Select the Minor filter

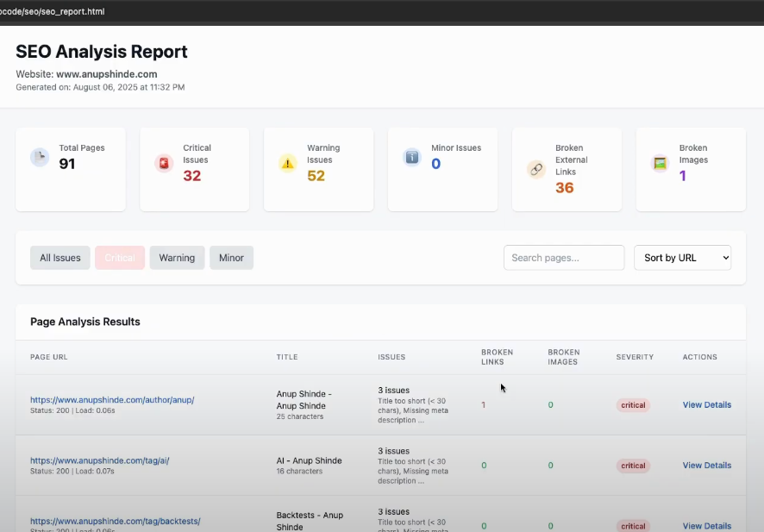coord(231,257)
